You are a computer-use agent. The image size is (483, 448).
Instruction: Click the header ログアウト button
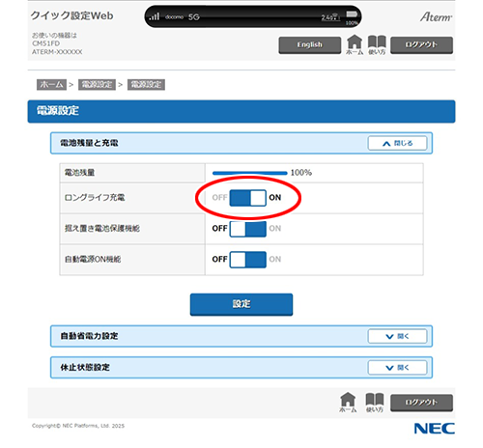421,45
